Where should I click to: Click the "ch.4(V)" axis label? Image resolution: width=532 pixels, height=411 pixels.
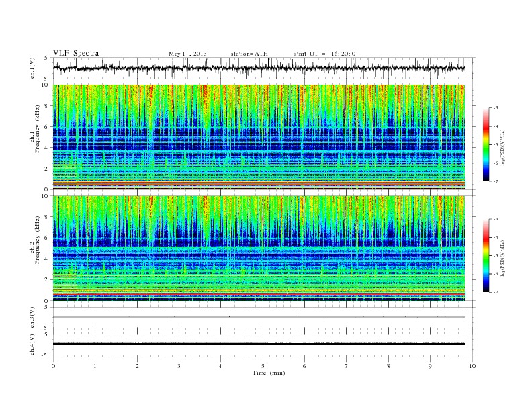(x=32, y=345)
